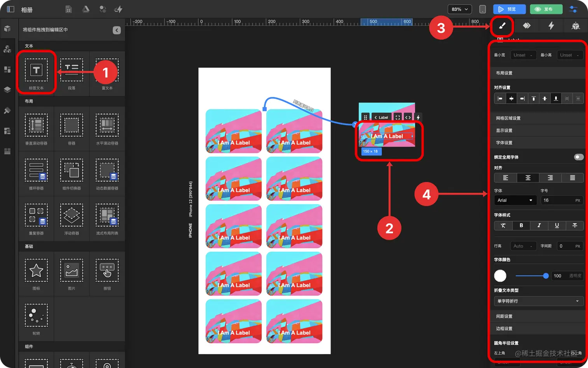The image size is (588, 368).
Task: Expand the 间距设置 spacing settings section
Action: (x=538, y=316)
